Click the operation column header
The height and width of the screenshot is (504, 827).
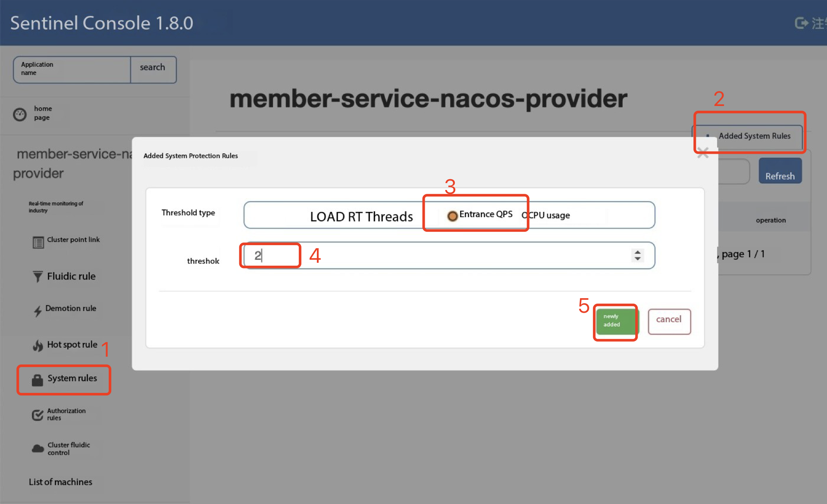click(771, 220)
